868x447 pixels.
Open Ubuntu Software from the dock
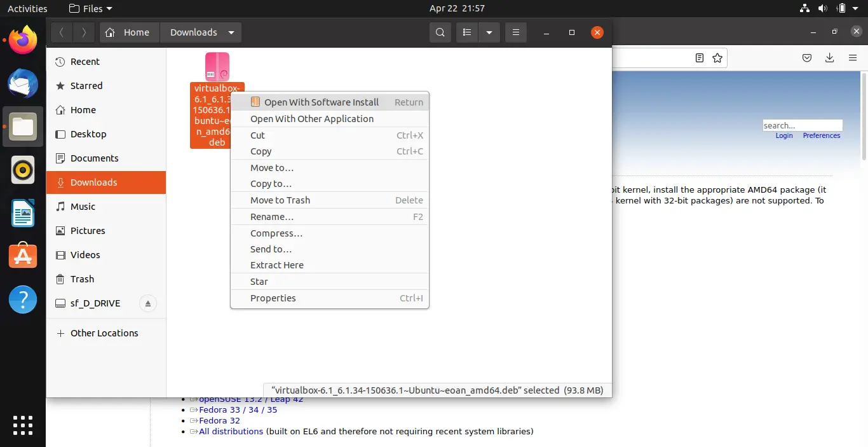pos(23,256)
